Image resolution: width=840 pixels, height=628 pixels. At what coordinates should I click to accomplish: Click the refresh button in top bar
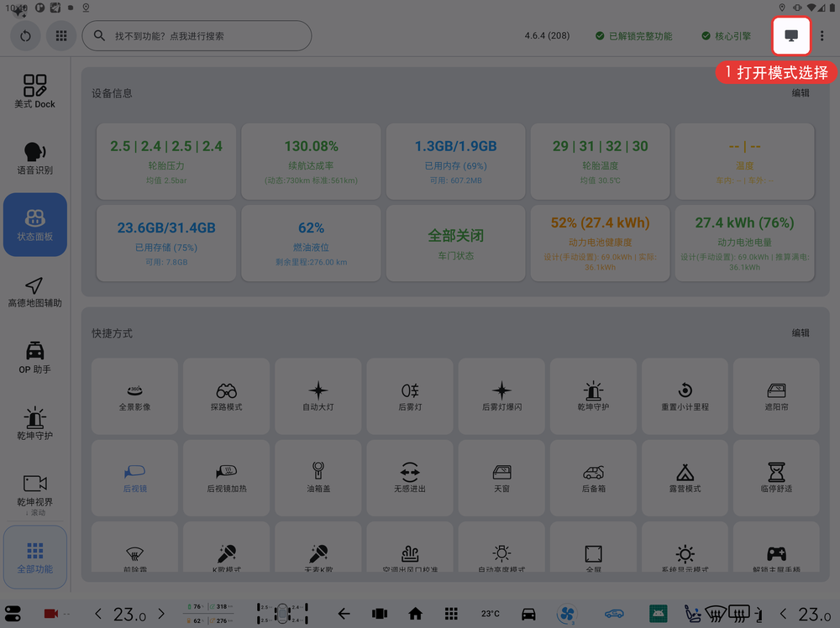coord(25,36)
